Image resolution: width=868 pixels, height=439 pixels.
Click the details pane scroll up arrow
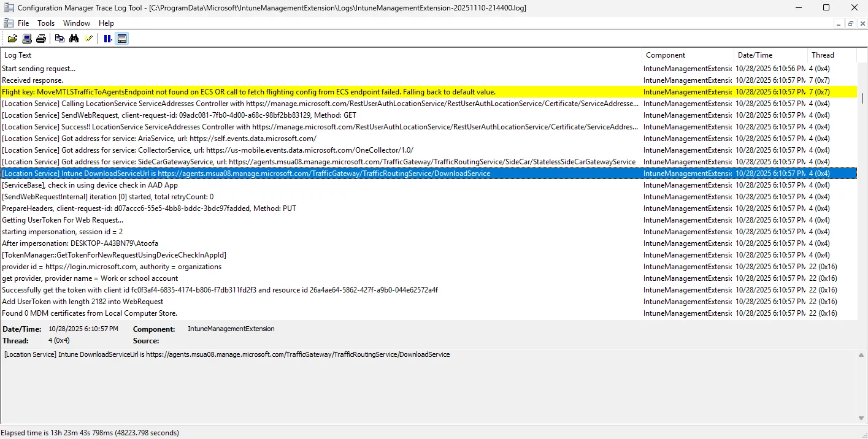(x=862, y=354)
